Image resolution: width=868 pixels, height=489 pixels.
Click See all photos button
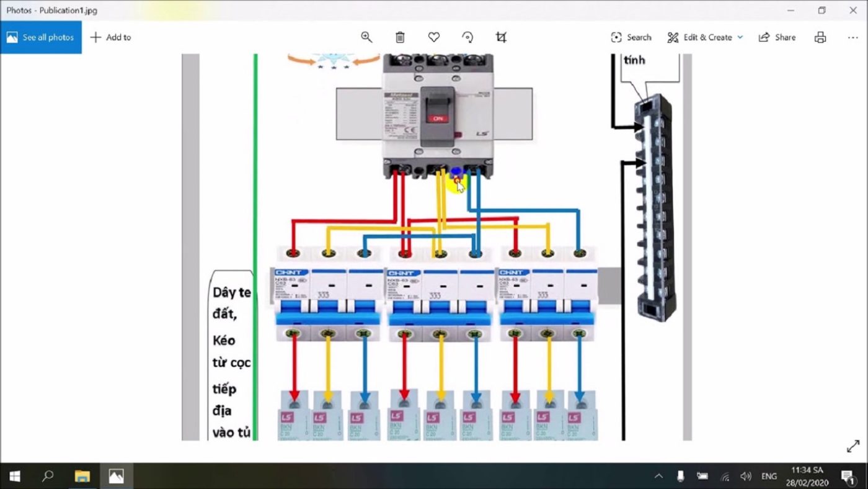point(41,37)
